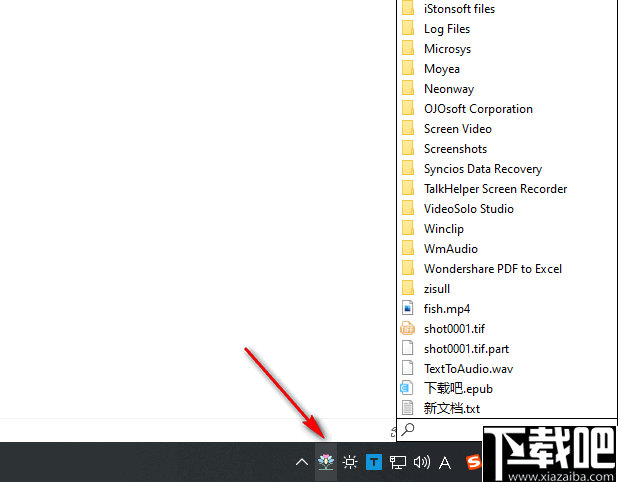Click the zisull folder icon

coord(408,288)
